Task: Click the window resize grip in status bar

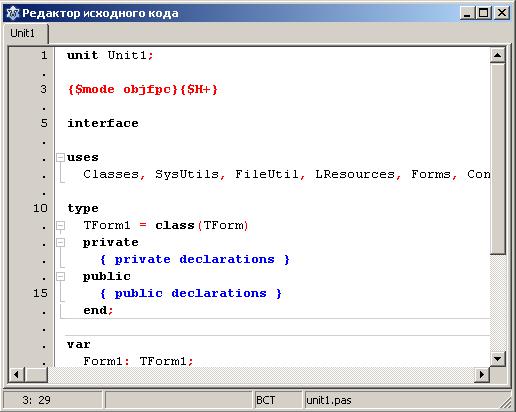Action: (505, 403)
